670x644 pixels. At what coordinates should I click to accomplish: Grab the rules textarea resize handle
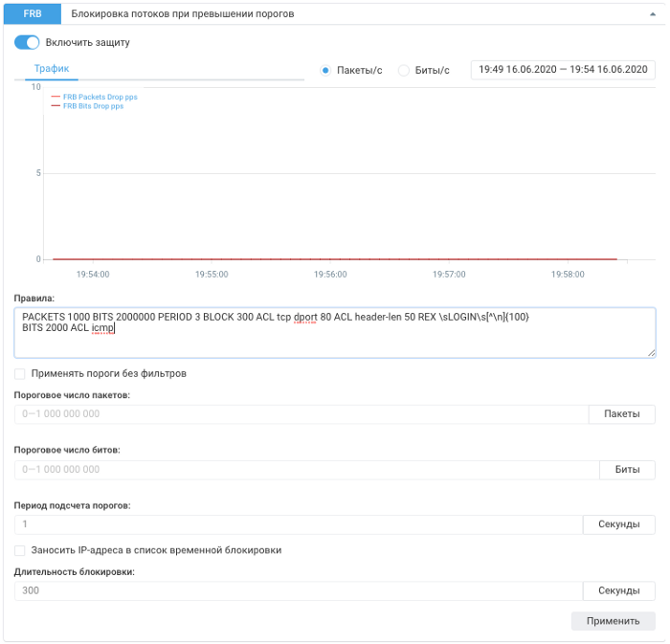tap(652, 352)
